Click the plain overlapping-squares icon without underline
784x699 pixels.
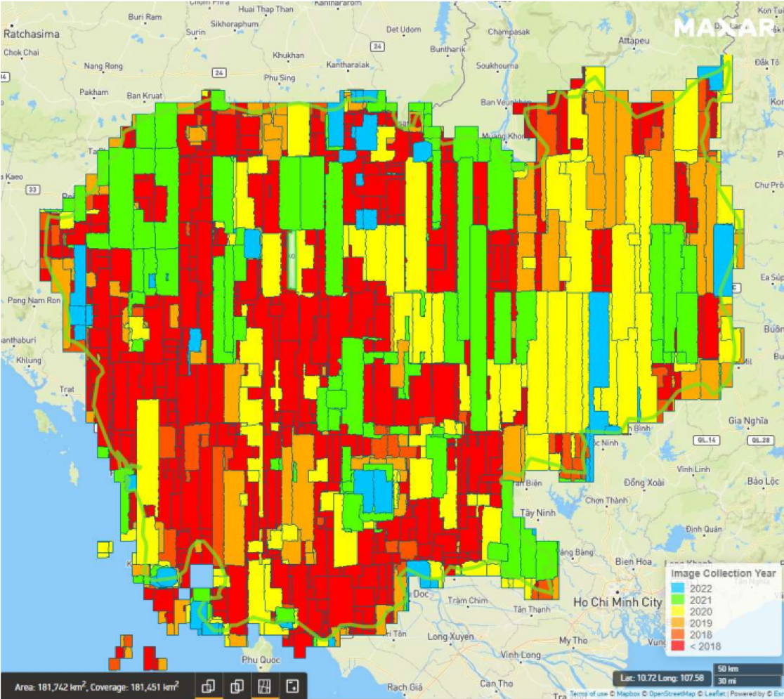pos(237,686)
